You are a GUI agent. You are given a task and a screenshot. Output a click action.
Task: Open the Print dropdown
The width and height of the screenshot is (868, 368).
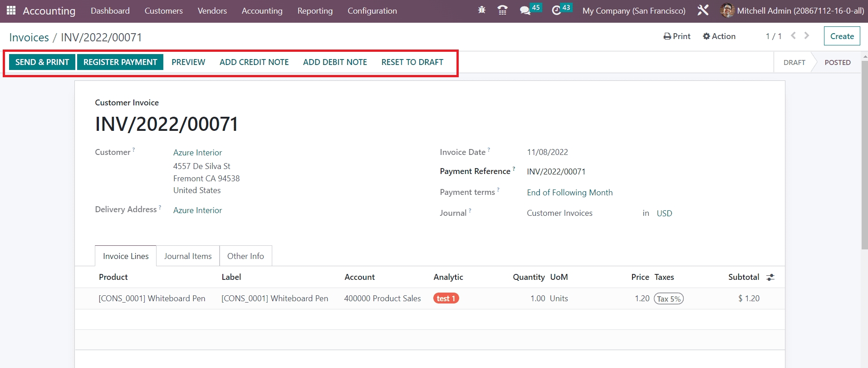coord(677,36)
